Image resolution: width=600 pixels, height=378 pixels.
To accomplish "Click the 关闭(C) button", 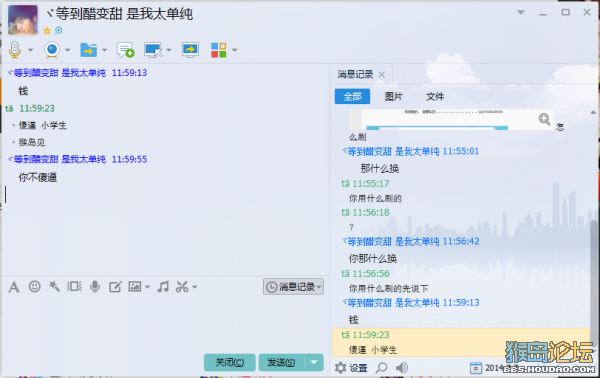I will coord(230,362).
